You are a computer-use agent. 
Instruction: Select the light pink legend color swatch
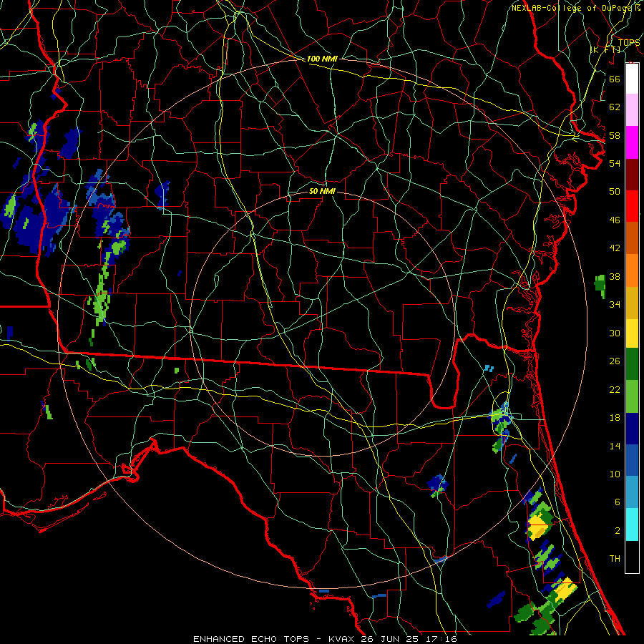(x=632, y=109)
